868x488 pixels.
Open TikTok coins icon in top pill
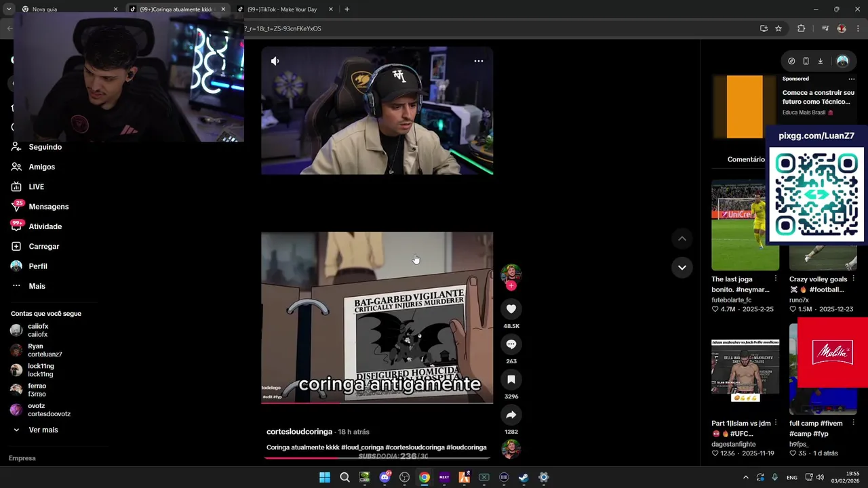coord(791,61)
